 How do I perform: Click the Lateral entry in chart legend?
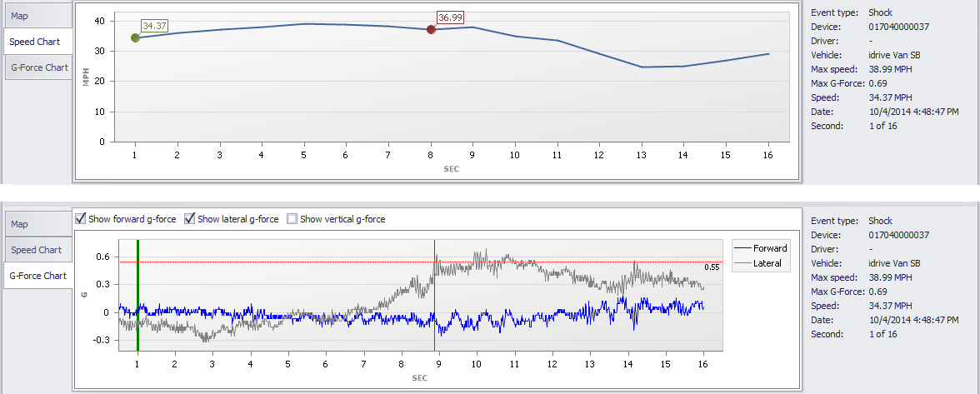(x=767, y=263)
